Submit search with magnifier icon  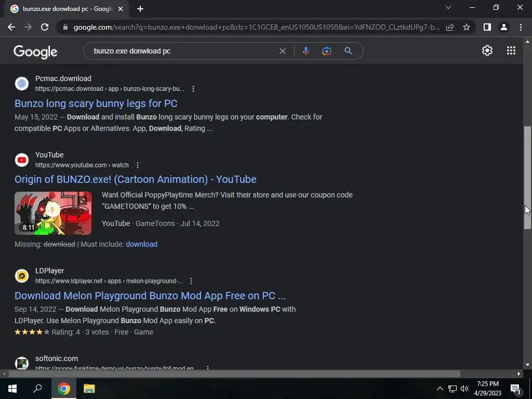[x=348, y=51]
